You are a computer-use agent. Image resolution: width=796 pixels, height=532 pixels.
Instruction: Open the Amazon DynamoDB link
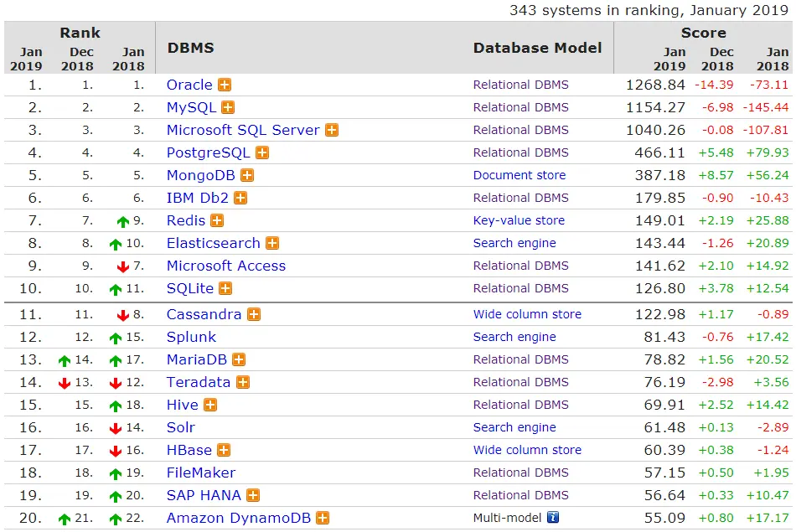pos(239,519)
